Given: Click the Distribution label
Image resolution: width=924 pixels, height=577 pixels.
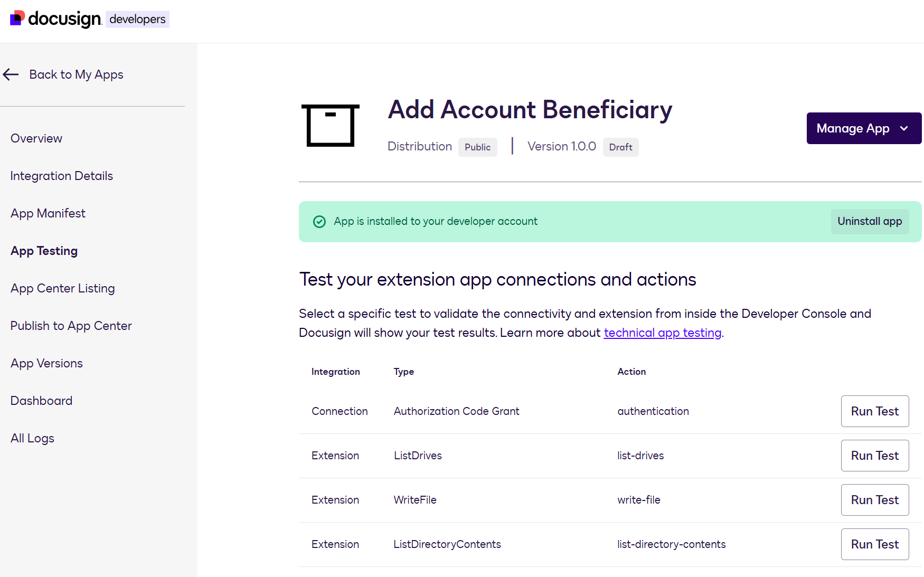Looking at the screenshot, I should [x=420, y=146].
